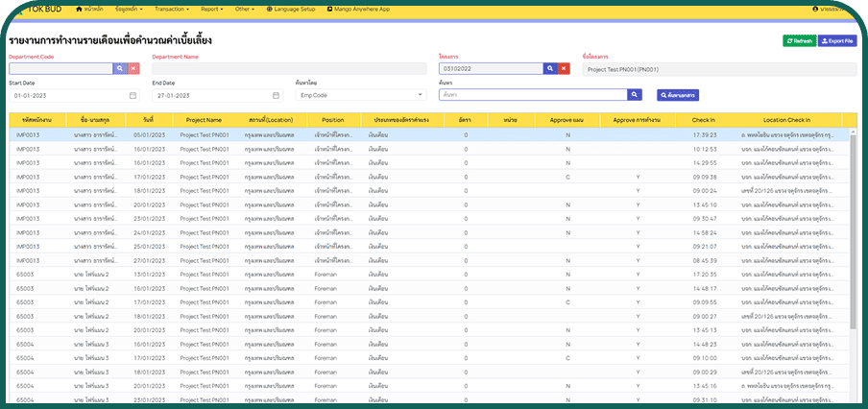Click the Export File button

tap(837, 41)
